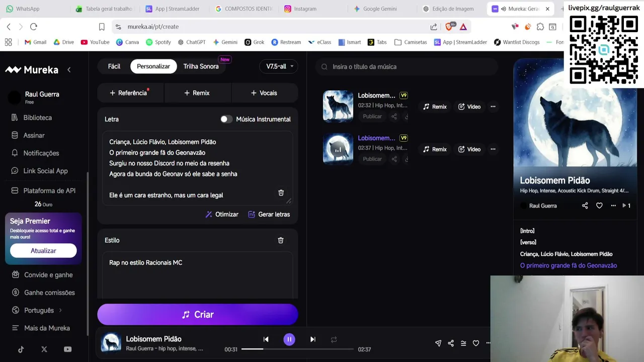Create Vídeo for the 02:37 track

click(x=469, y=149)
